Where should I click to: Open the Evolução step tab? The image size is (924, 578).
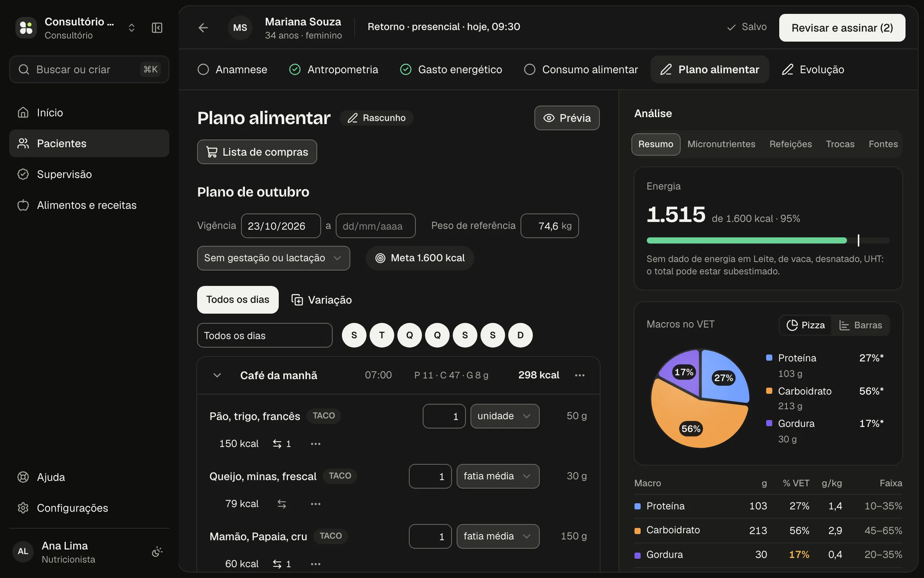pyautogui.click(x=813, y=69)
